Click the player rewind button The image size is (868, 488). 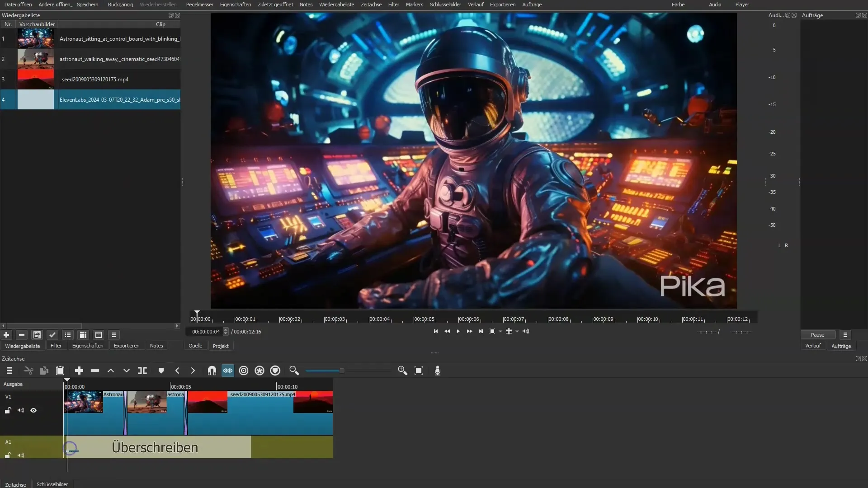[447, 331]
